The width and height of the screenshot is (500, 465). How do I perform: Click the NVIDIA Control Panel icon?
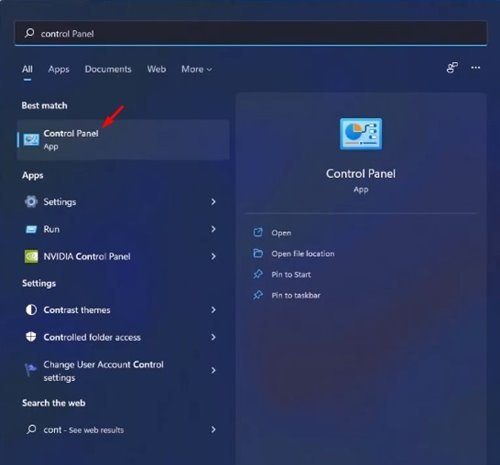click(x=31, y=257)
